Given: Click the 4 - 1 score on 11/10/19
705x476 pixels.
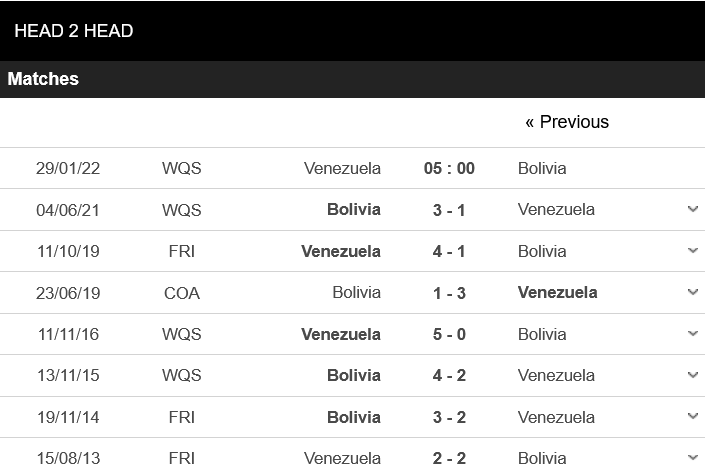Looking at the screenshot, I should point(449,251).
